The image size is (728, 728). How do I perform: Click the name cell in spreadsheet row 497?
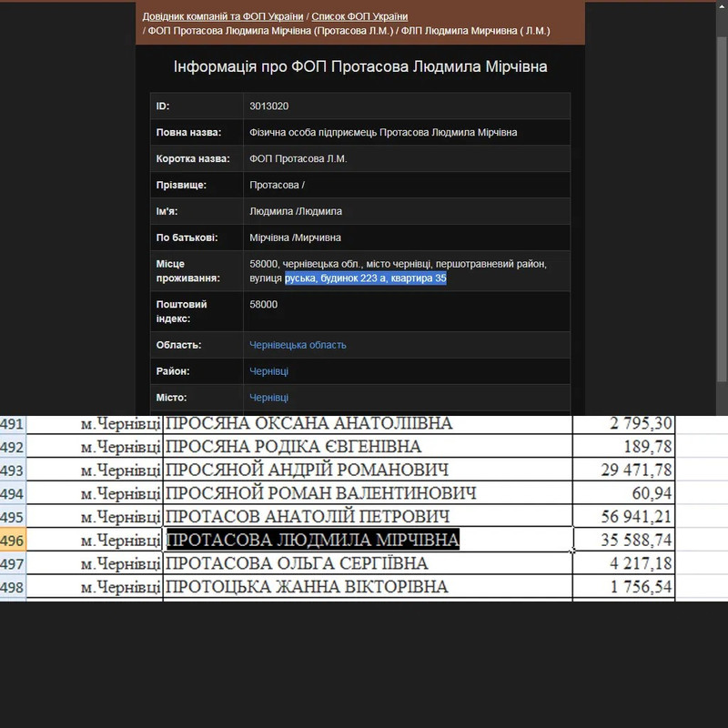tap(368, 563)
